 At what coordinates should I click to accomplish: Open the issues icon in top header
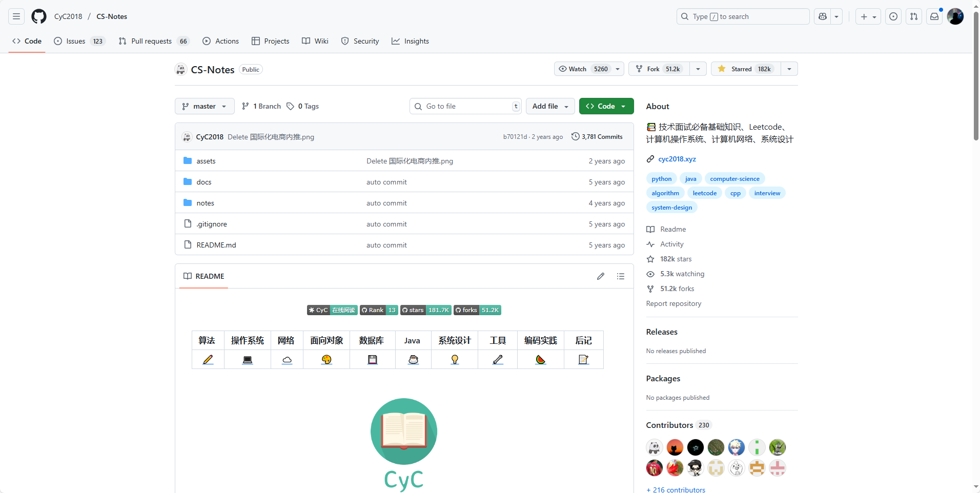coord(893,16)
